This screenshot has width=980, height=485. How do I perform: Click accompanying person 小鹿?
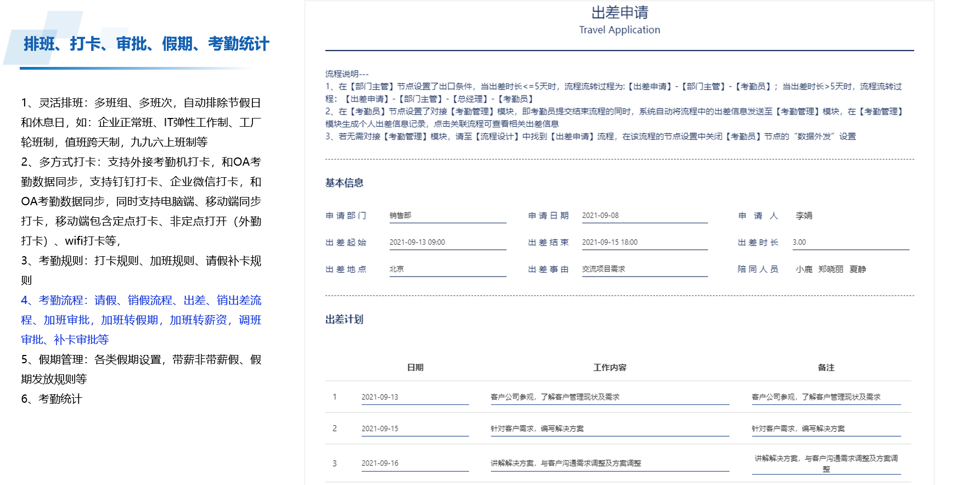(x=804, y=269)
